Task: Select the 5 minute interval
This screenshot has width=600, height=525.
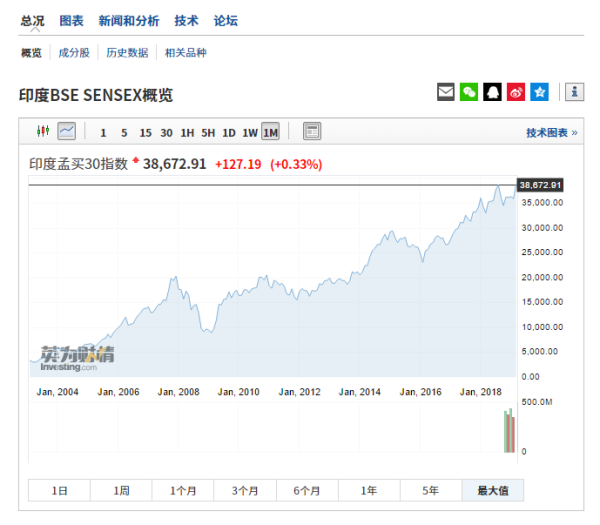Action: pyautogui.click(x=124, y=133)
